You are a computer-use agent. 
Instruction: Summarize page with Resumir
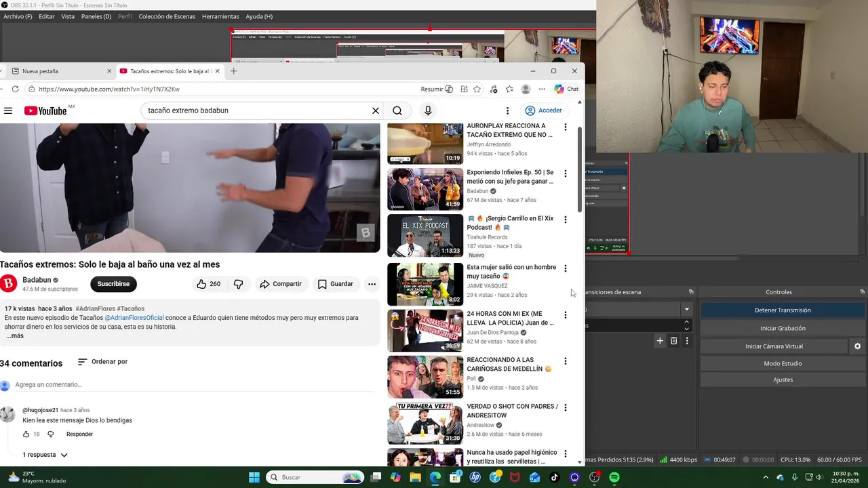point(436,89)
